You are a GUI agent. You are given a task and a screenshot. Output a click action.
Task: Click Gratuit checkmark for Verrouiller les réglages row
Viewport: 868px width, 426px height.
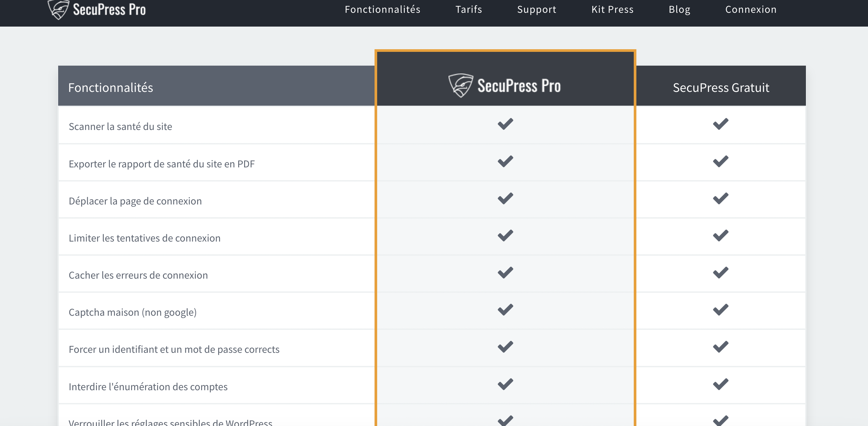(721, 421)
